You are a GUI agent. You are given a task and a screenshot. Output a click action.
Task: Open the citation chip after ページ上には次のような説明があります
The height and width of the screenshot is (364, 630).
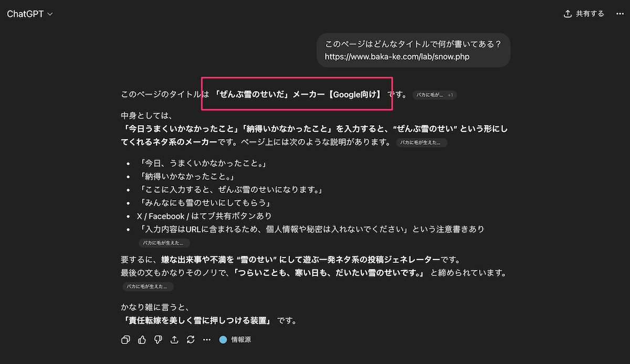(421, 143)
